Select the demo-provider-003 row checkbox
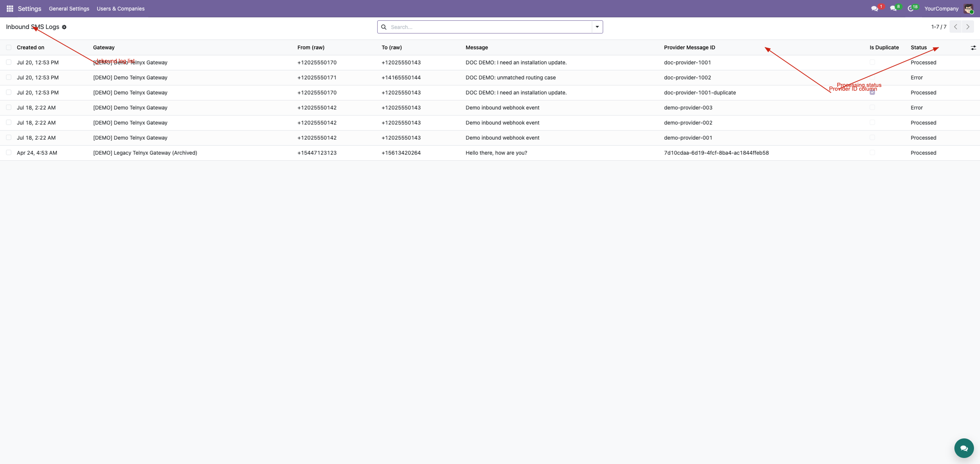The width and height of the screenshot is (980, 464). pos(9,108)
